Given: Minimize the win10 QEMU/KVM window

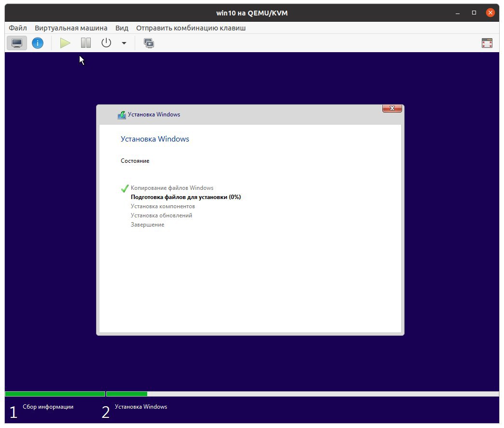Looking at the screenshot, I should [457, 13].
